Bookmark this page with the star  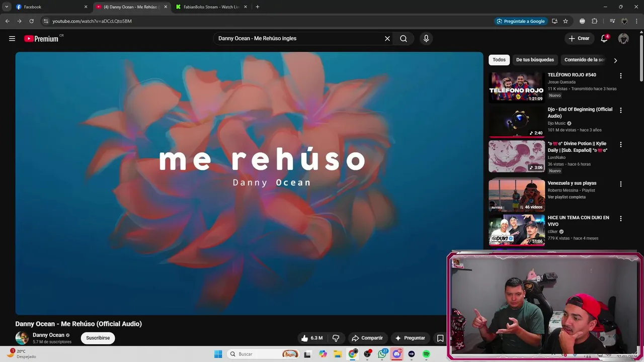pos(566,21)
